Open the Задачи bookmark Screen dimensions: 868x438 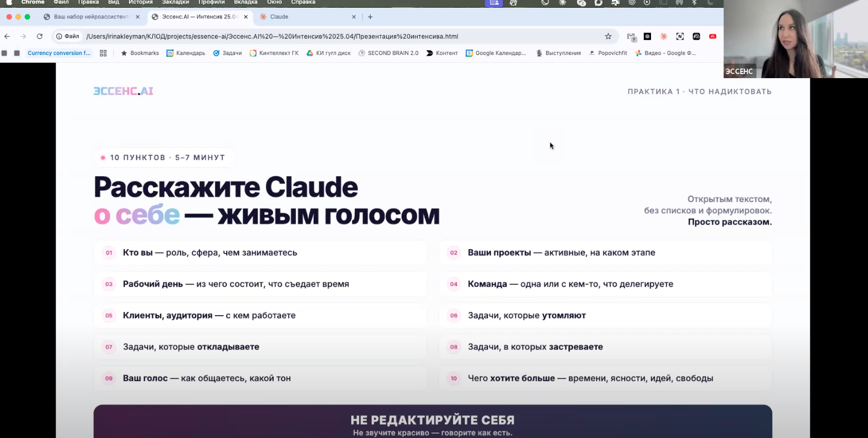pyautogui.click(x=227, y=53)
